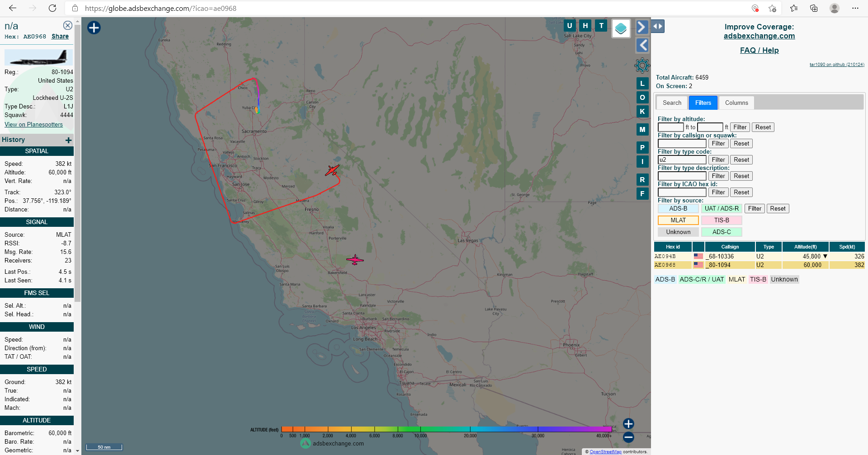
Task: Open map settings gear
Action: (x=642, y=66)
